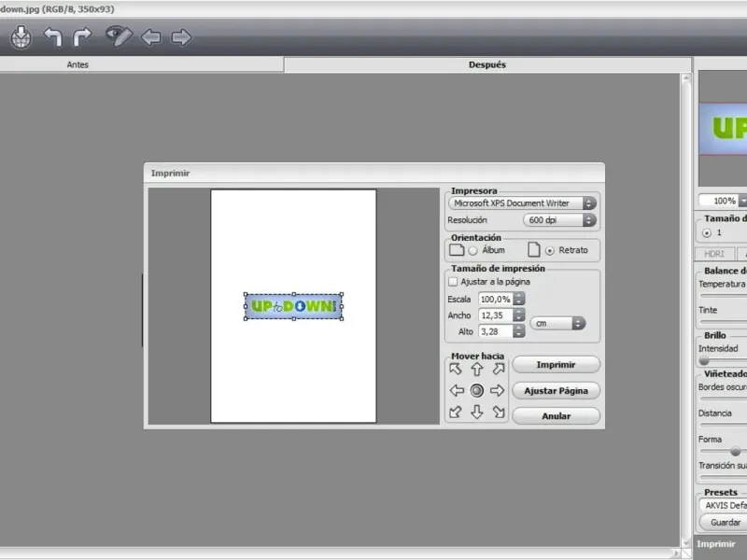
Task: Redo the action with curved right arrow
Action: point(82,36)
